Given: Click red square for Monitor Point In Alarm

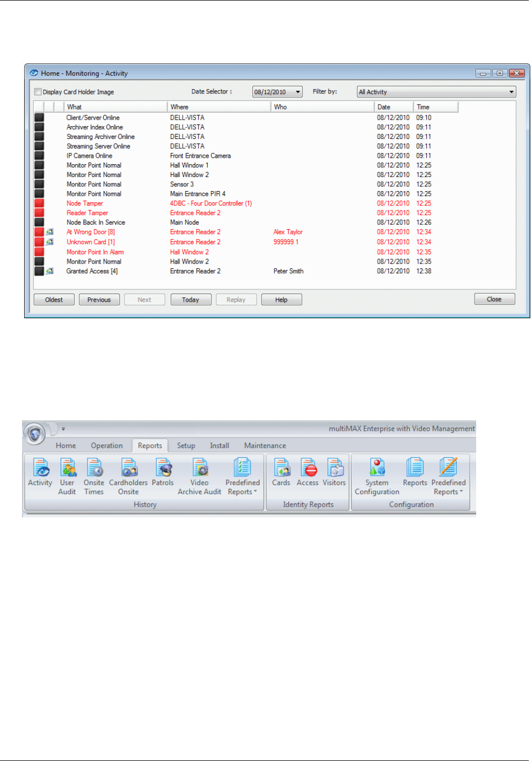Looking at the screenshot, I should (39, 252).
